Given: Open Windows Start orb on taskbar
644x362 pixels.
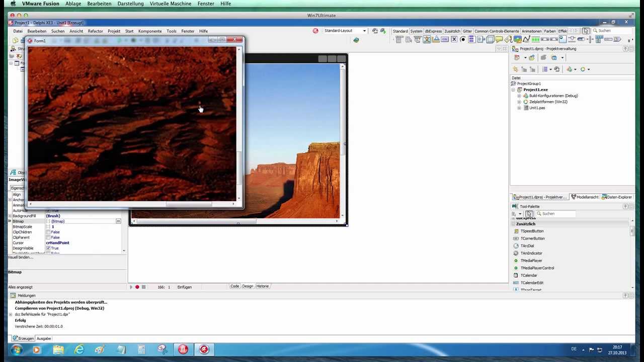Looking at the screenshot, I should coord(16,349).
